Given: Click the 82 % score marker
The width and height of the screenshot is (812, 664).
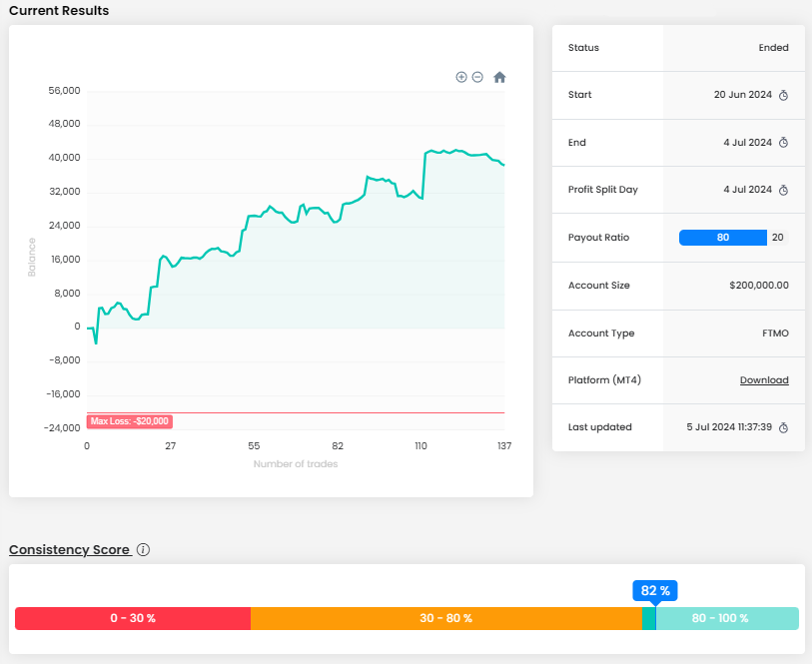Looking at the screenshot, I should click(655, 590).
